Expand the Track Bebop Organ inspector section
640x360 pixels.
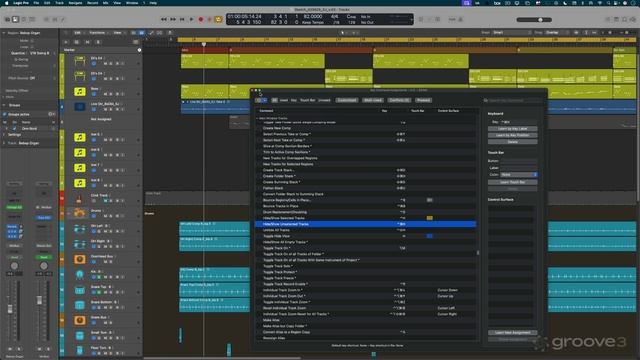4,143
